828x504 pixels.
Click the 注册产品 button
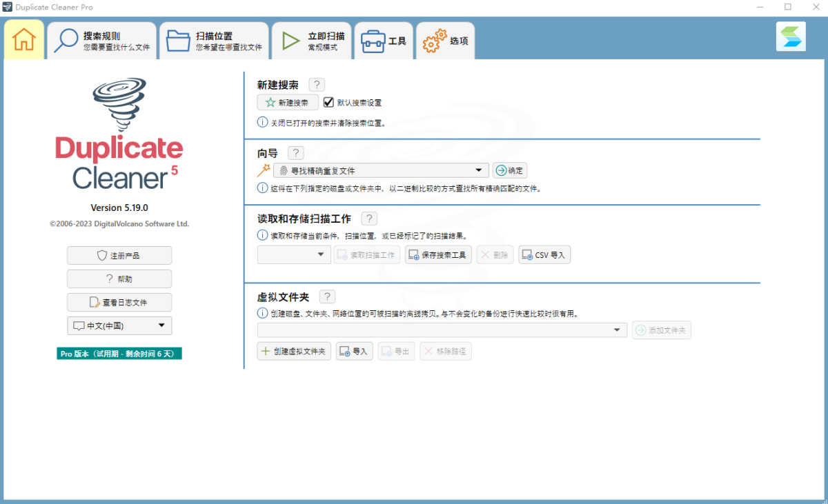tap(119, 255)
